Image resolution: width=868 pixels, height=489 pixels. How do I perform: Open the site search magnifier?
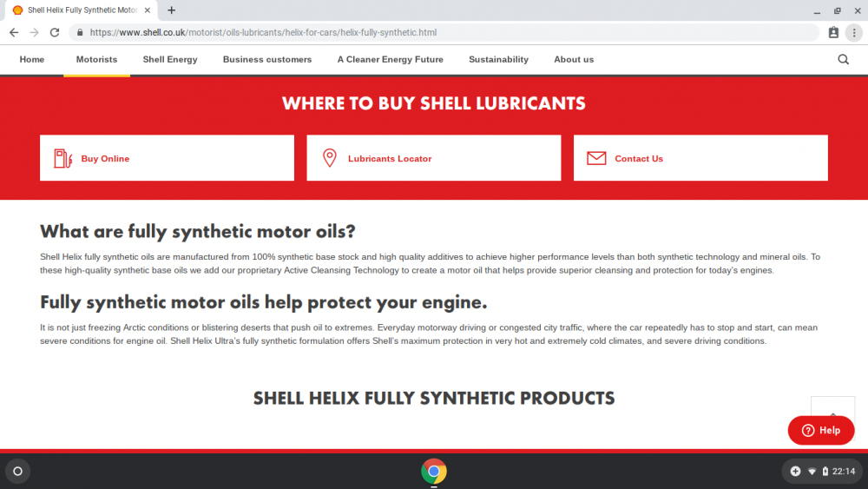click(843, 59)
